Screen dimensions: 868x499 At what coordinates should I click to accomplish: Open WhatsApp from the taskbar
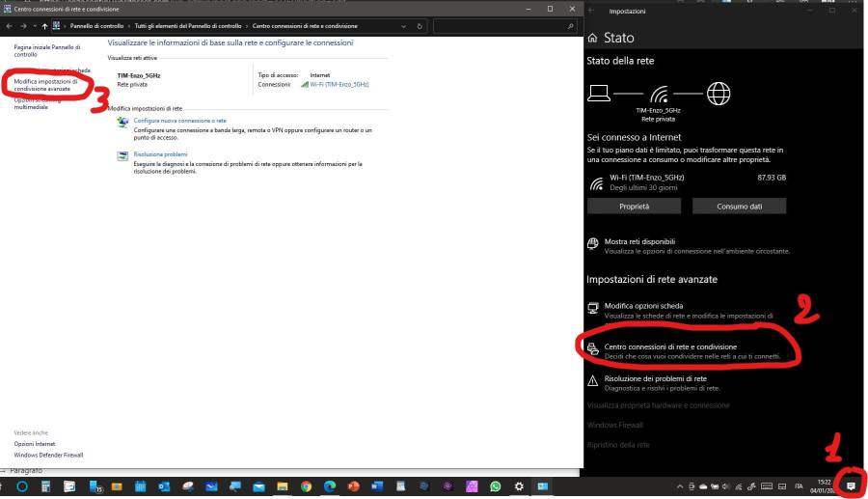pyautogui.click(x=496, y=486)
